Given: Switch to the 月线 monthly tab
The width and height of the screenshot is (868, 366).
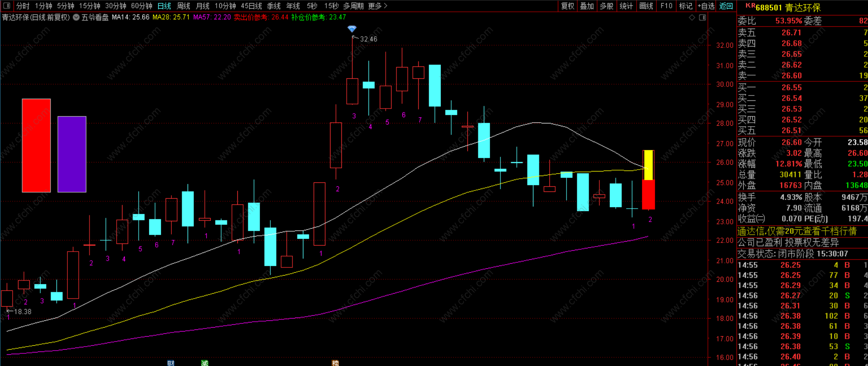Looking at the screenshot, I should [203, 6].
